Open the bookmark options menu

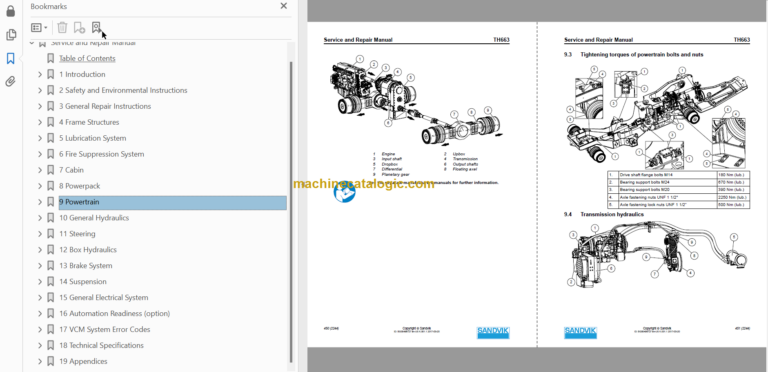39,28
